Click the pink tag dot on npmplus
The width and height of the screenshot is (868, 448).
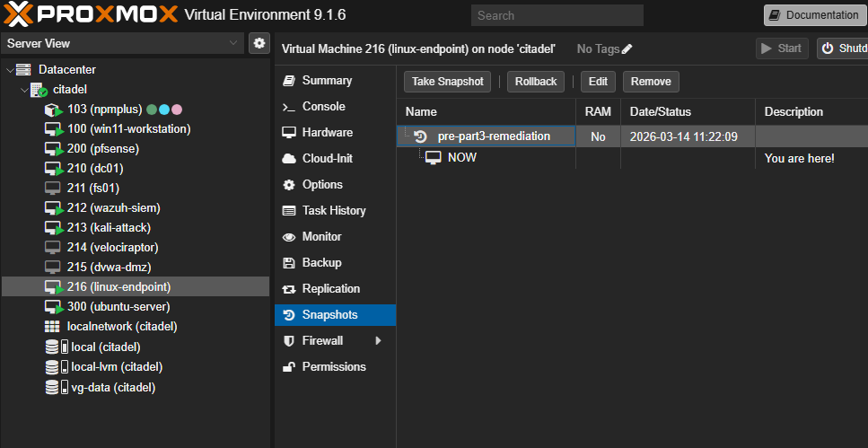[x=177, y=110]
